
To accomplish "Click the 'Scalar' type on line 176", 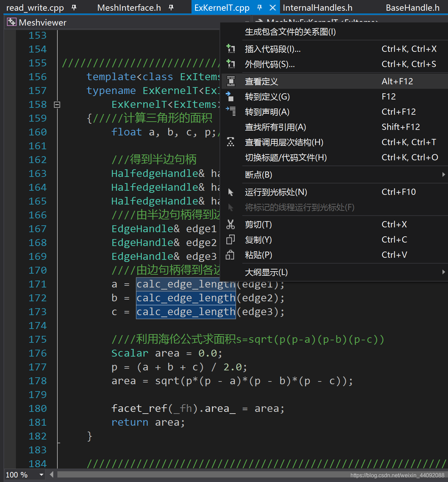I will [130, 353].
